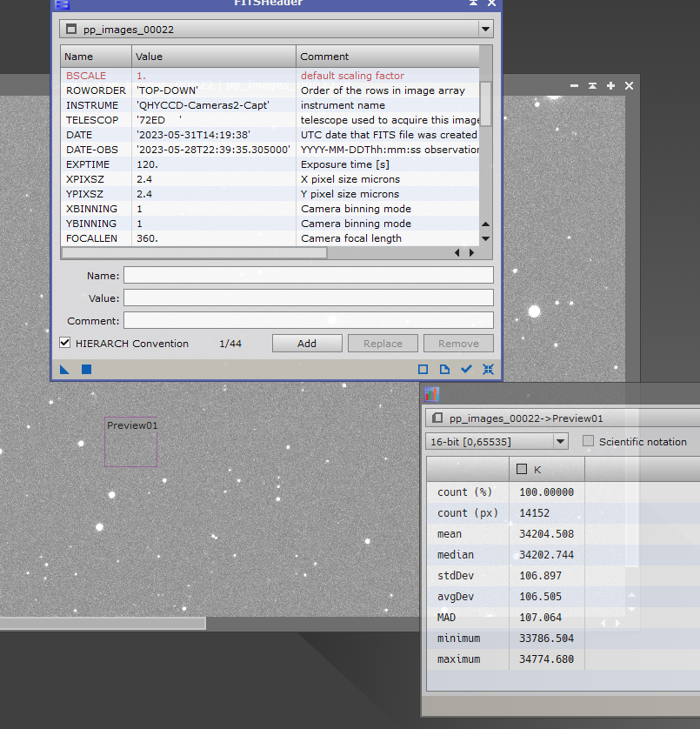
Task: Select the YPIXSZ keyword row
Action: click(x=270, y=194)
